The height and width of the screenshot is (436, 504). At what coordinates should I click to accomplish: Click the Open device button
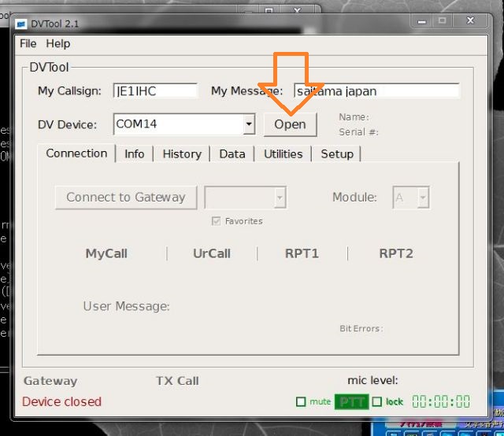290,124
